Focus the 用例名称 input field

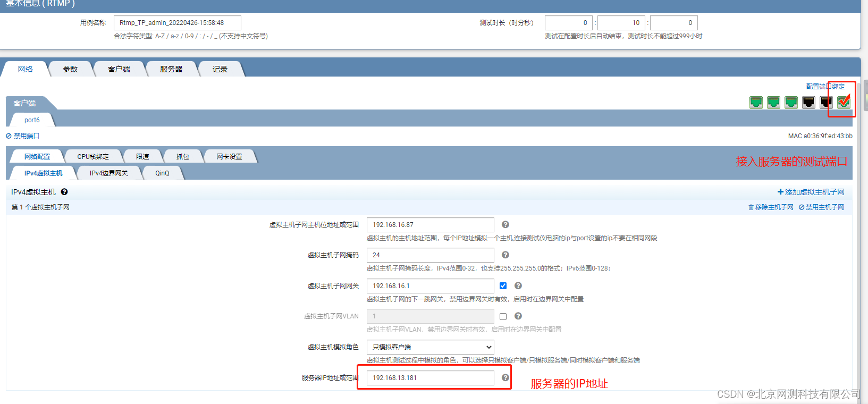178,23
